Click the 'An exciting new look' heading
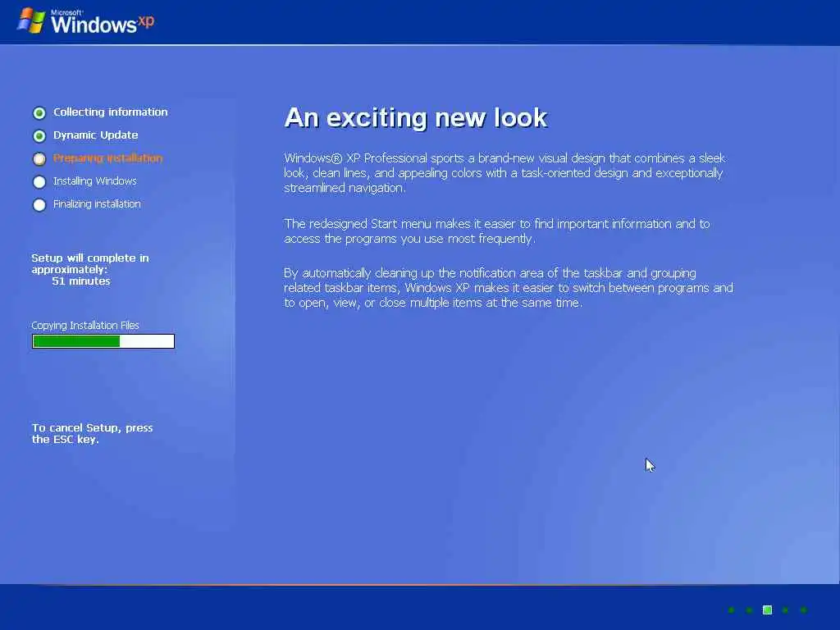This screenshot has height=630, width=840. [416, 117]
